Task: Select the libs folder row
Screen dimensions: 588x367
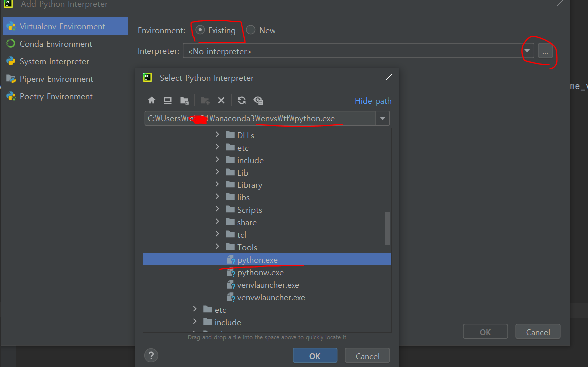Action: point(267,197)
